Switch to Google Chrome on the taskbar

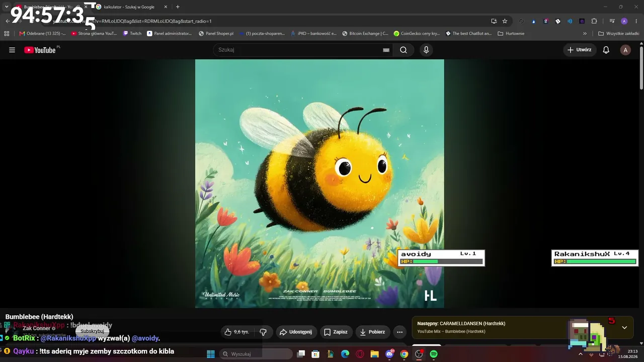[404, 354]
